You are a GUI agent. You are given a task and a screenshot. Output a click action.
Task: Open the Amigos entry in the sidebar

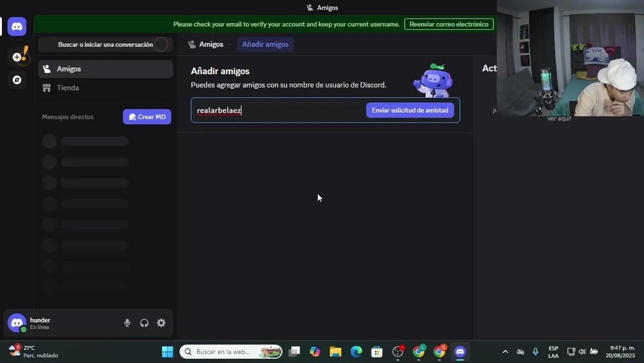[x=105, y=69]
